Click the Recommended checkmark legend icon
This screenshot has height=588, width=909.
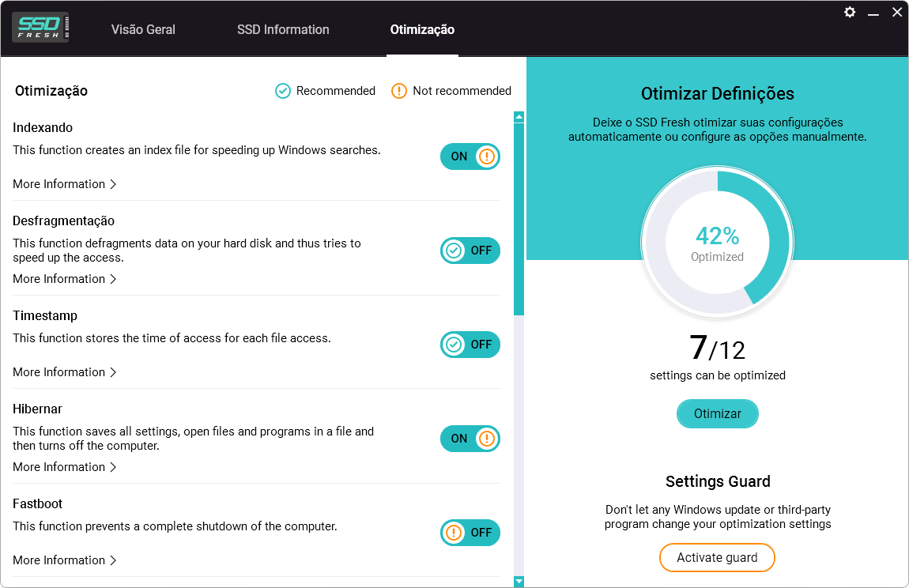click(283, 91)
